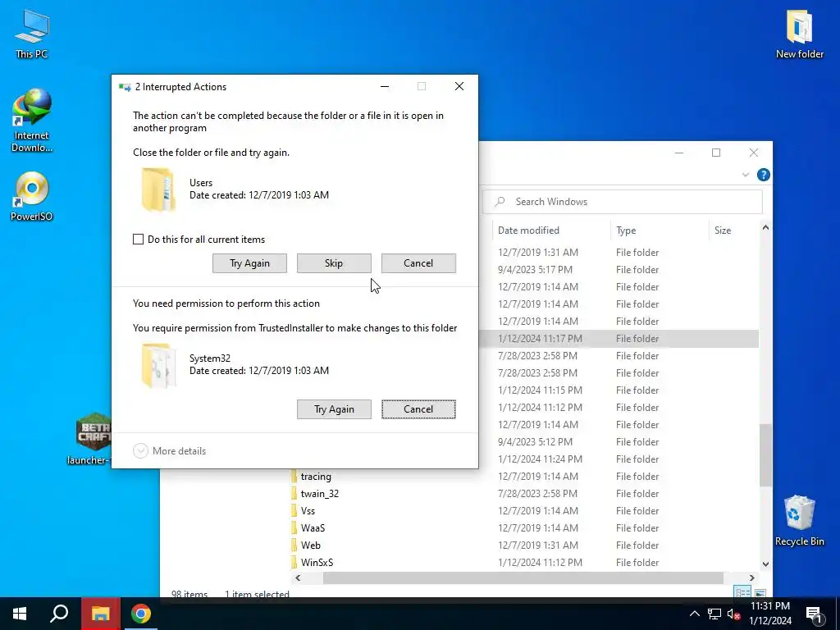Open the Recycle Bin
The height and width of the screenshot is (630, 840).
click(799, 520)
